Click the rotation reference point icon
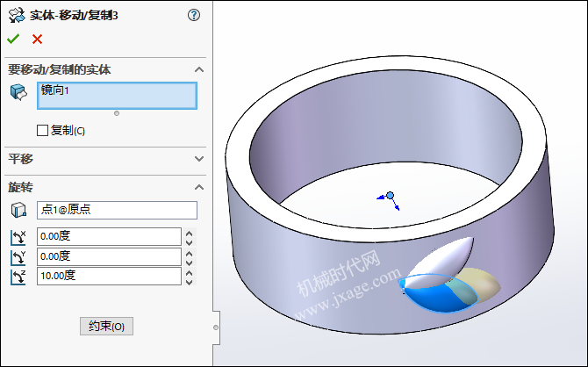588x367 pixels. (18, 210)
